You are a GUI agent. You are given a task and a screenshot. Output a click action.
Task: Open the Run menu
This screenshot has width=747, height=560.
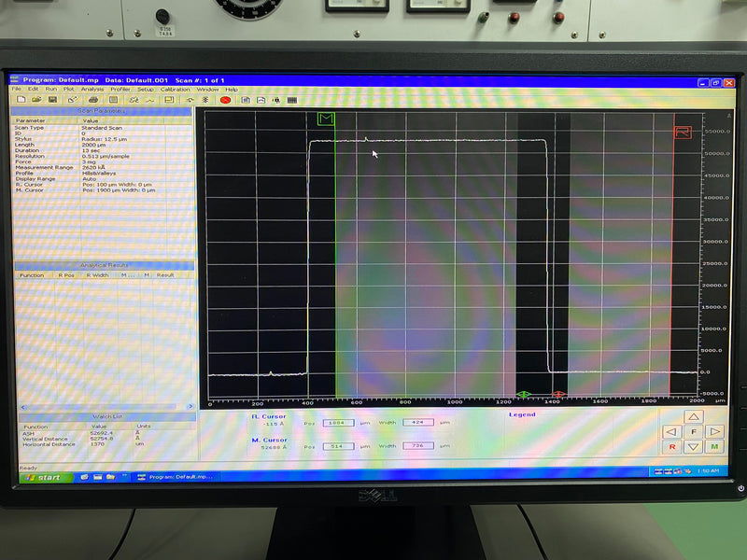click(x=51, y=89)
